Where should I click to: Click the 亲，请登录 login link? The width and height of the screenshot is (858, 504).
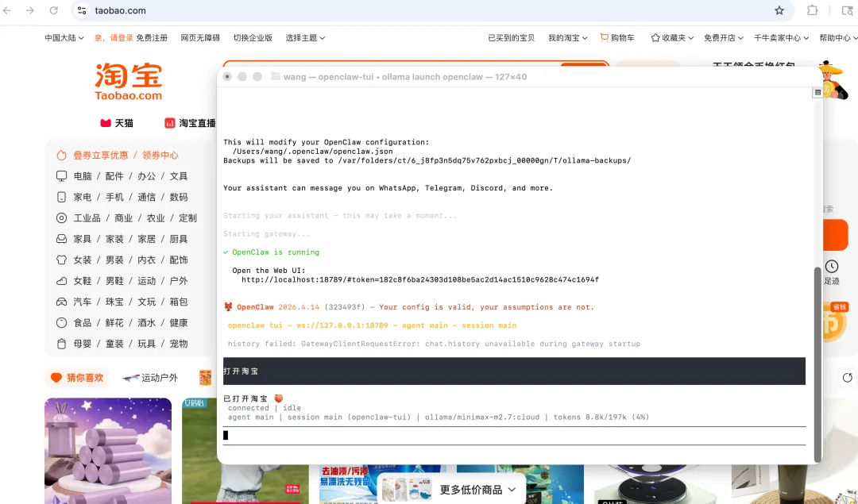coord(114,38)
